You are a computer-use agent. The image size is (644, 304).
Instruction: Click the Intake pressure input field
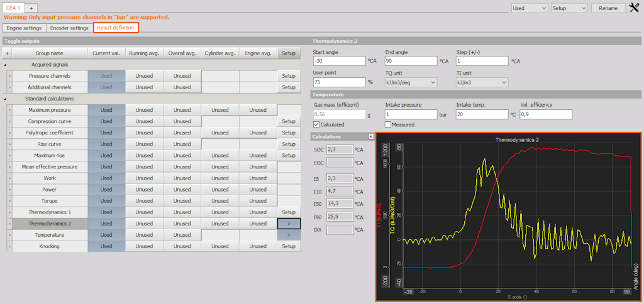point(411,114)
